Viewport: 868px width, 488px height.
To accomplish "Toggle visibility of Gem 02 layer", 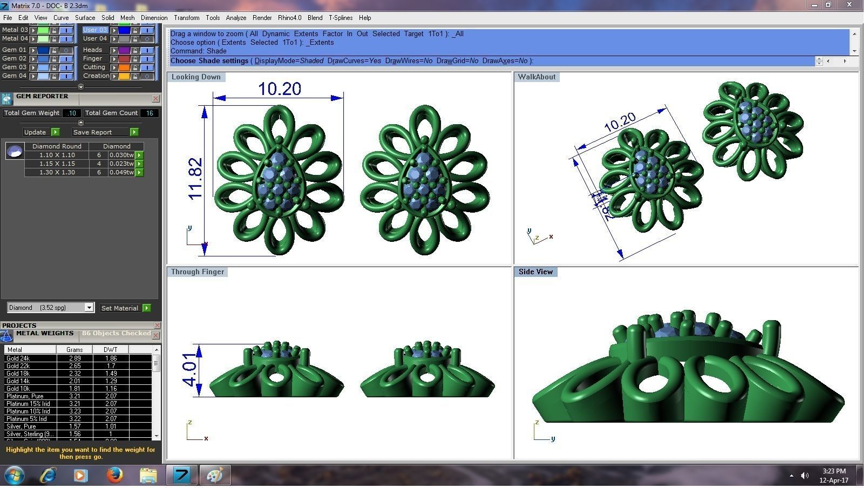I will click(66, 59).
